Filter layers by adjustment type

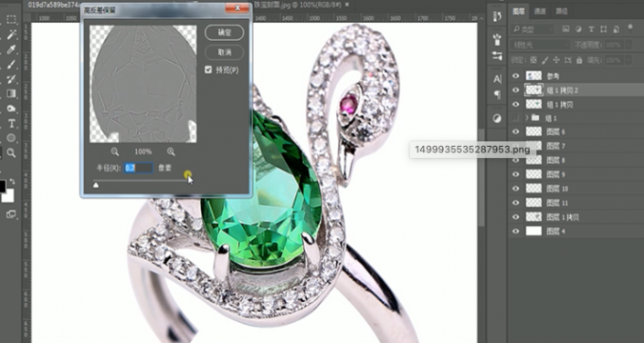(x=578, y=29)
